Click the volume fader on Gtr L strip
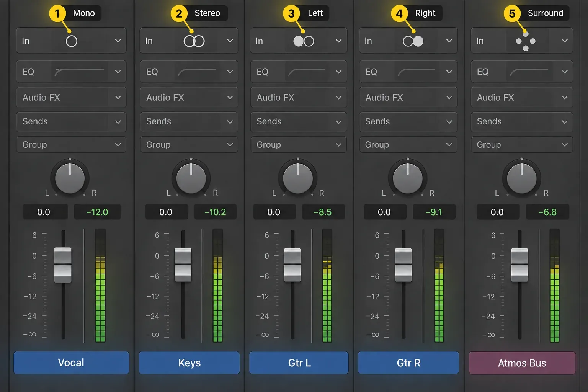The width and height of the screenshot is (588, 392). tap(292, 265)
